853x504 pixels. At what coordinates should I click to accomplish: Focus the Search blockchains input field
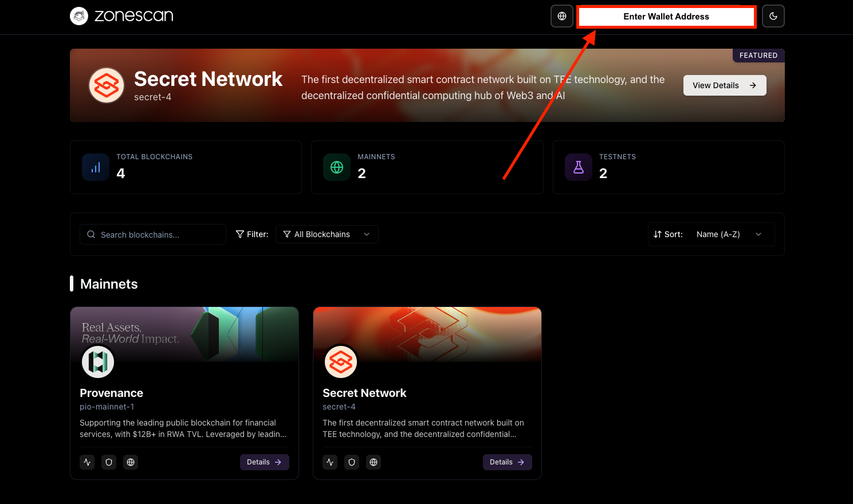153,234
